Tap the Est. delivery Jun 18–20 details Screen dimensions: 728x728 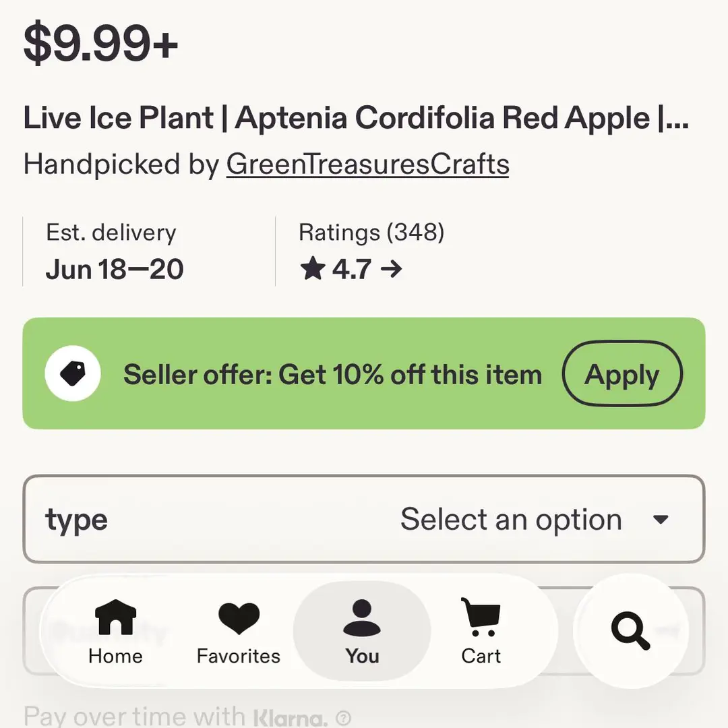[115, 251]
